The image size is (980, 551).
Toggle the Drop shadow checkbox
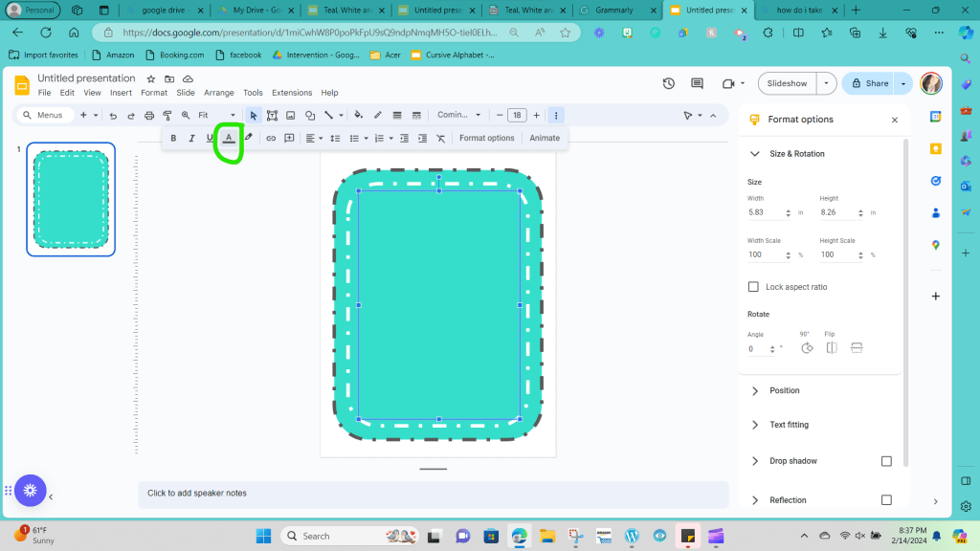coord(886,461)
